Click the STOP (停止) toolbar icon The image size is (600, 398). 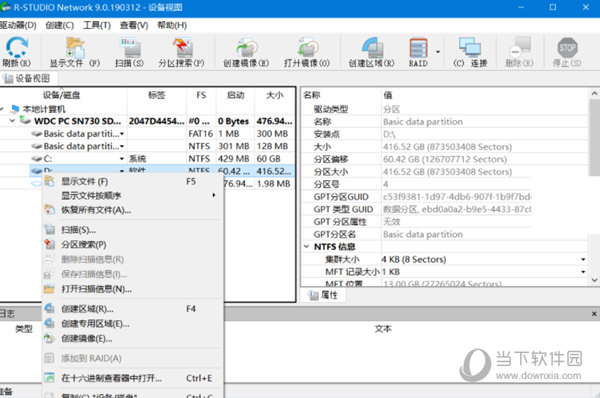[x=567, y=47]
